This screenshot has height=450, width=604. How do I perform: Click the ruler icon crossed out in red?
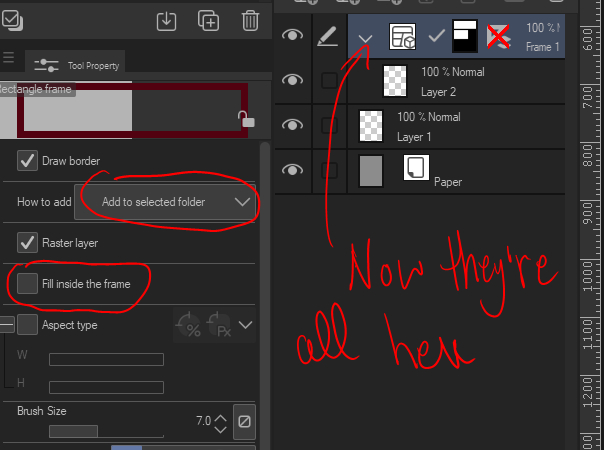pos(497,37)
